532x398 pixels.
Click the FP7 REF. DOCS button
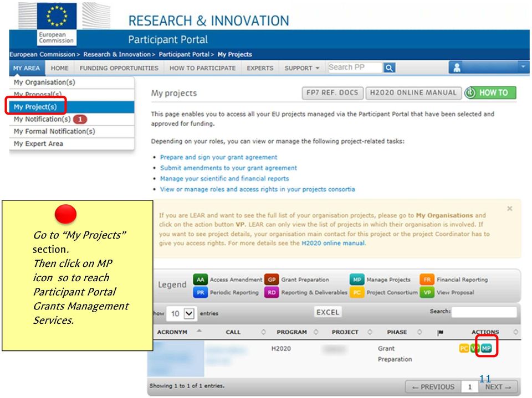(x=332, y=93)
